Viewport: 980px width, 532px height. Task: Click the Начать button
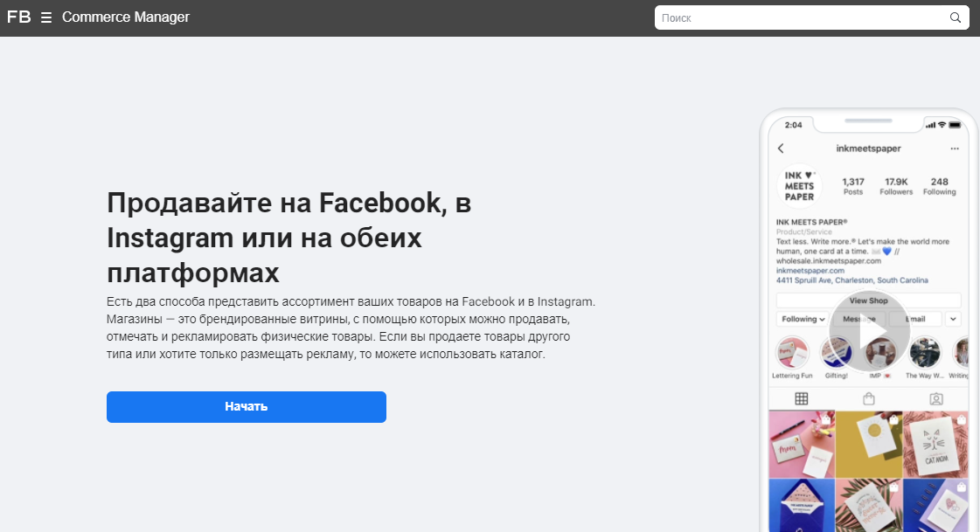pyautogui.click(x=247, y=406)
